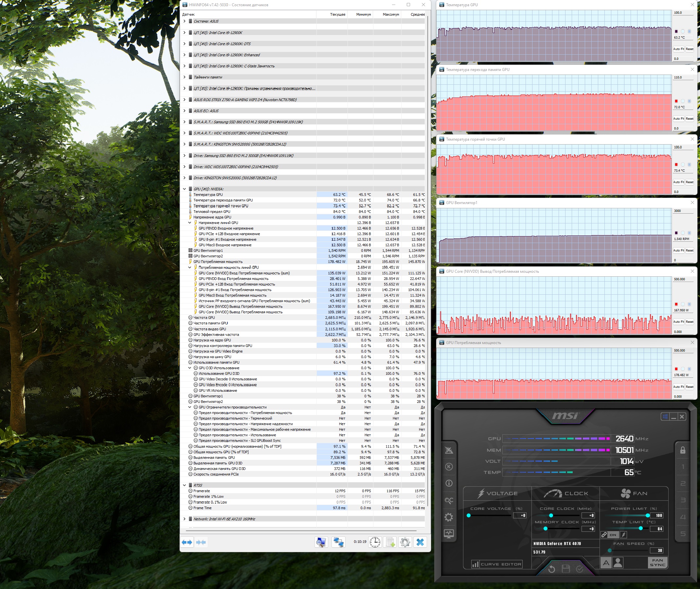Open MSI Afterburner settings gear
The image size is (700, 589).
[x=449, y=517]
